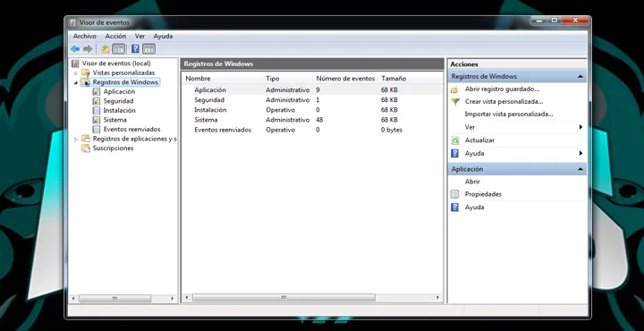Click the blue Back arrow toolbar icon

pyautogui.click(x=75, y=49)
